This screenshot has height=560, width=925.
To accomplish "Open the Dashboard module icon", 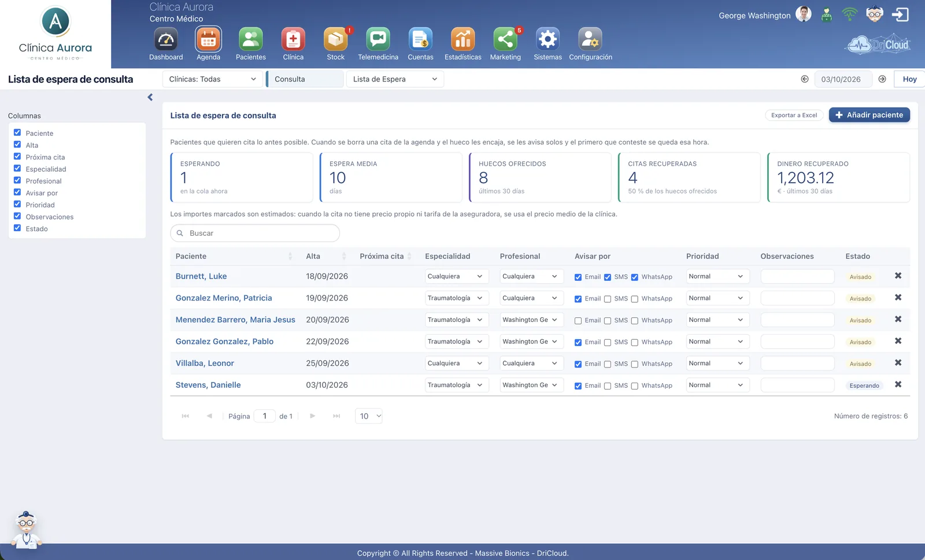I will click(x=166, y=39).
